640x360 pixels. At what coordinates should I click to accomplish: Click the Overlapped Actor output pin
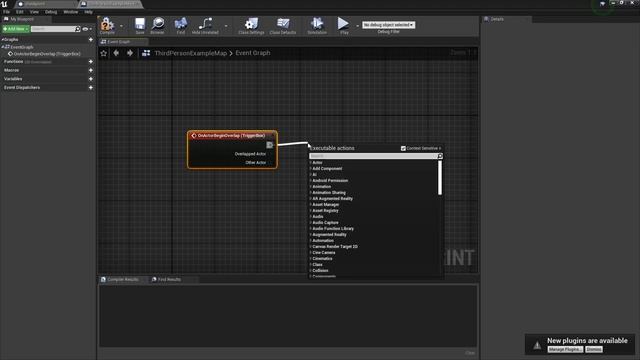250,154
